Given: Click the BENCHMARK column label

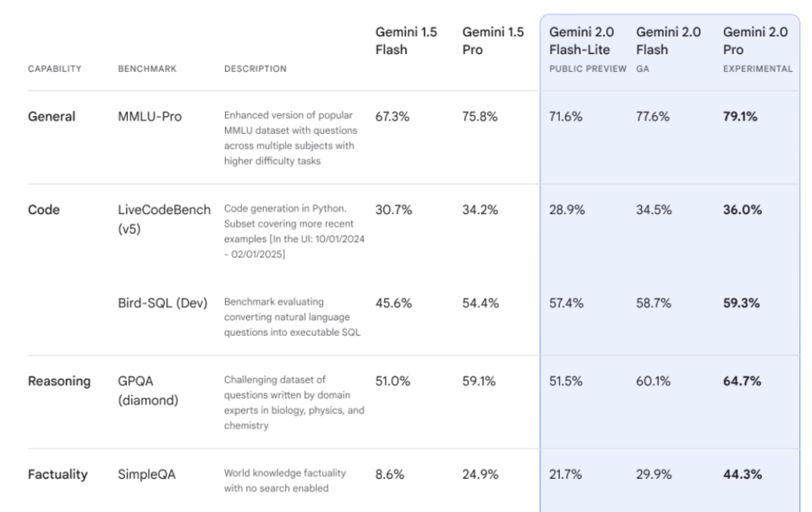Looking at the screenshot, I should pos(147,69).
